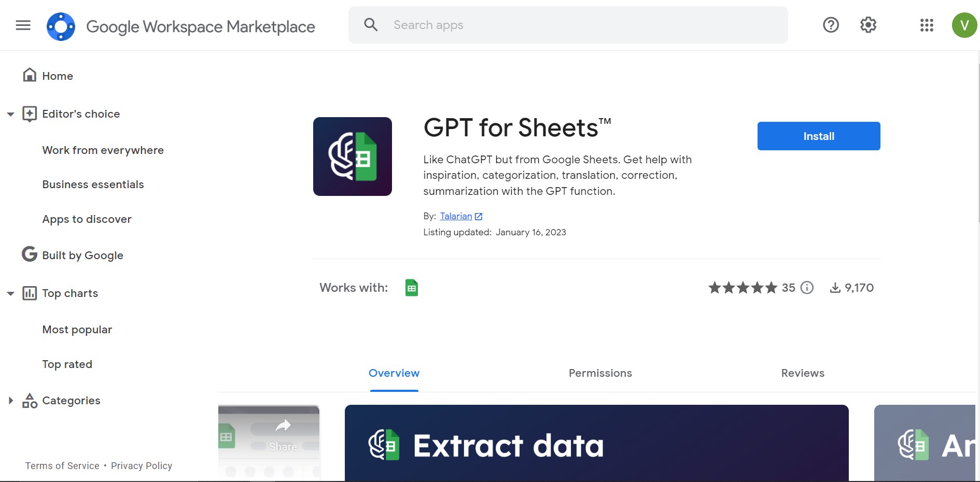Image resolution: width=980 pixels, height=482 pixels.
Task: Install the GPT for Sheets add-on
Action: pos(818,136)
